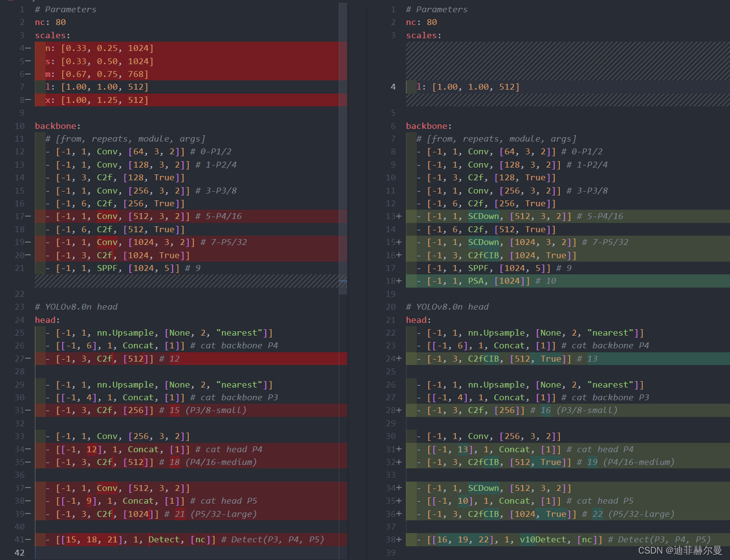The height and width of the screenshot is (560, 730).
Task: Select the removed line 'x: [1.00, 1.25, 512]'
Action: coord(191,100)
